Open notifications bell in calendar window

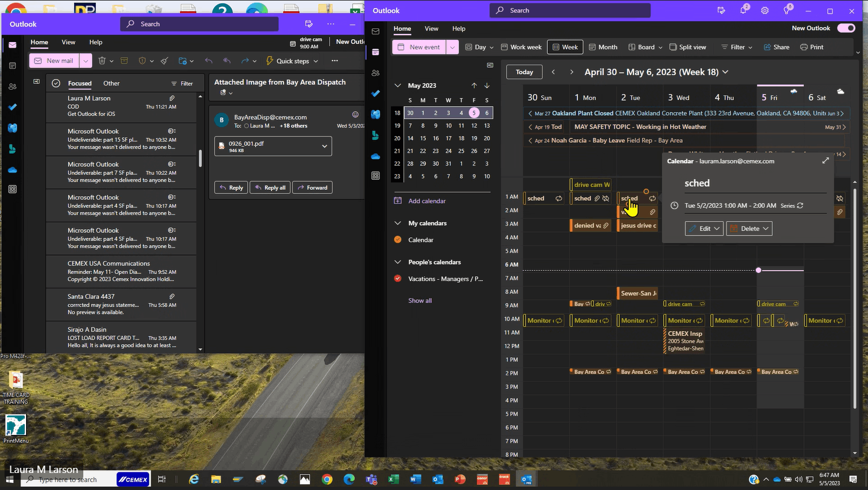point(743,11)
